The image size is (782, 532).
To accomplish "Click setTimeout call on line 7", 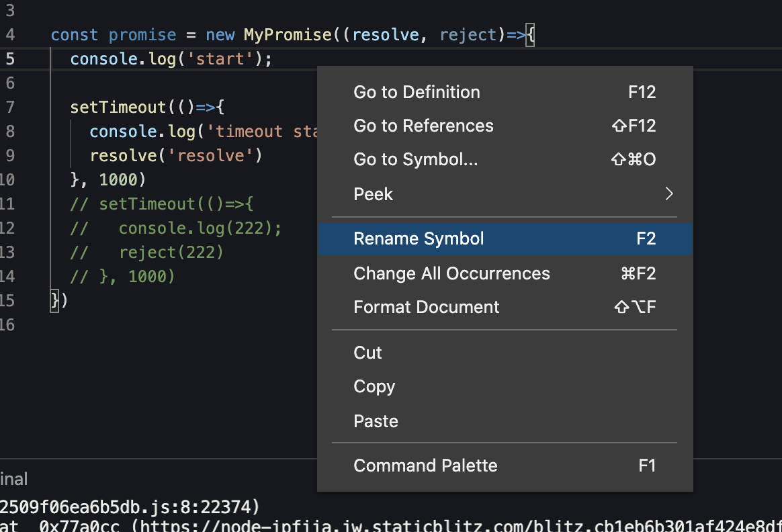I will click(x=118, y=107).
